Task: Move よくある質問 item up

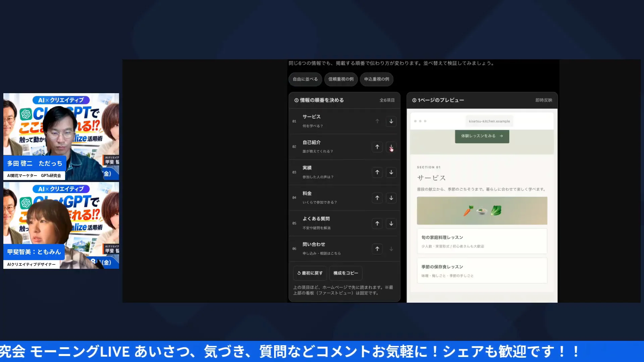Action: [377, 224]
